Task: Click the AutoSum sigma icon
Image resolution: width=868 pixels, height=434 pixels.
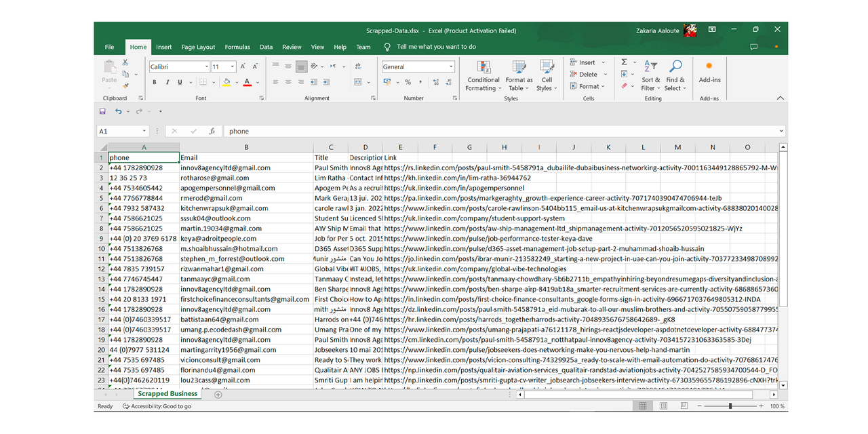Action: coord(625,62)
